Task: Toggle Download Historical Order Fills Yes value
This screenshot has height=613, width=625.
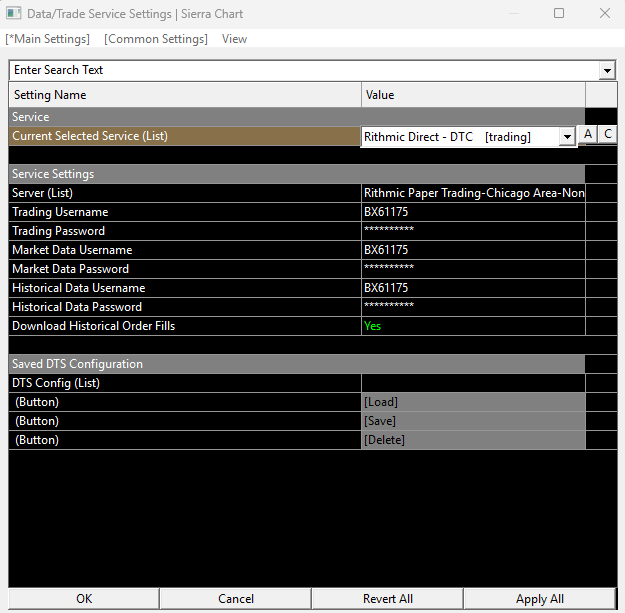Action: (x=473, y=326)
